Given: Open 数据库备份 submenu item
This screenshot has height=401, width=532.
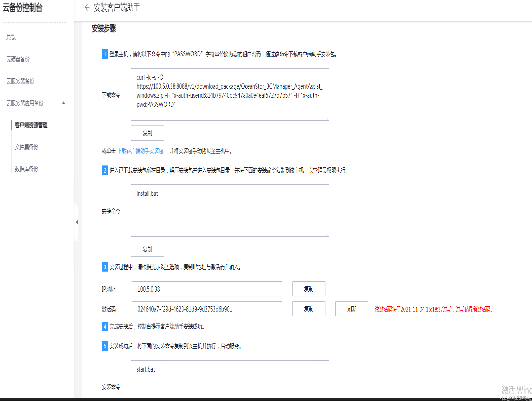Looking at the screenshot, I should pyautogui.click(x=26, y=169).
